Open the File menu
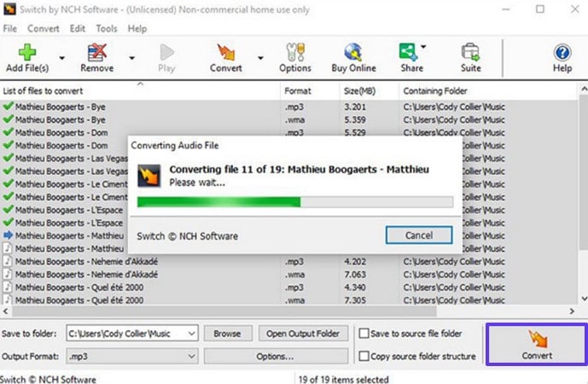This screenshot has width=588, height=384. click(9, 28)
